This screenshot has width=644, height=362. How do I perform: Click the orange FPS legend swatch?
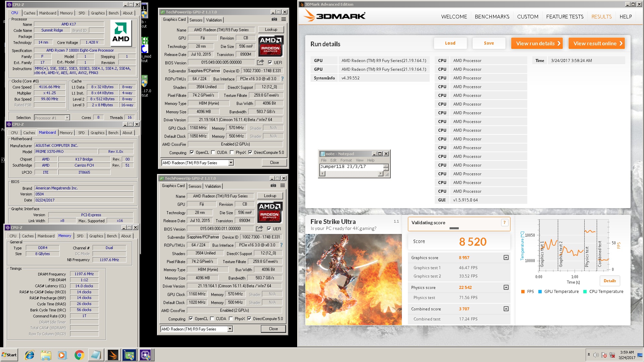[523, 292]
